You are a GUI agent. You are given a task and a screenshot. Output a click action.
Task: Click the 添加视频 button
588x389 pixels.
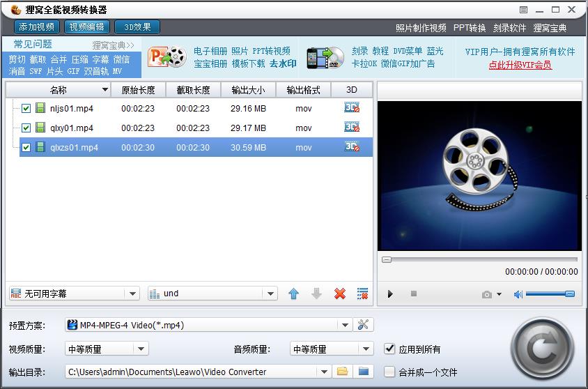[x=37, y=27]
